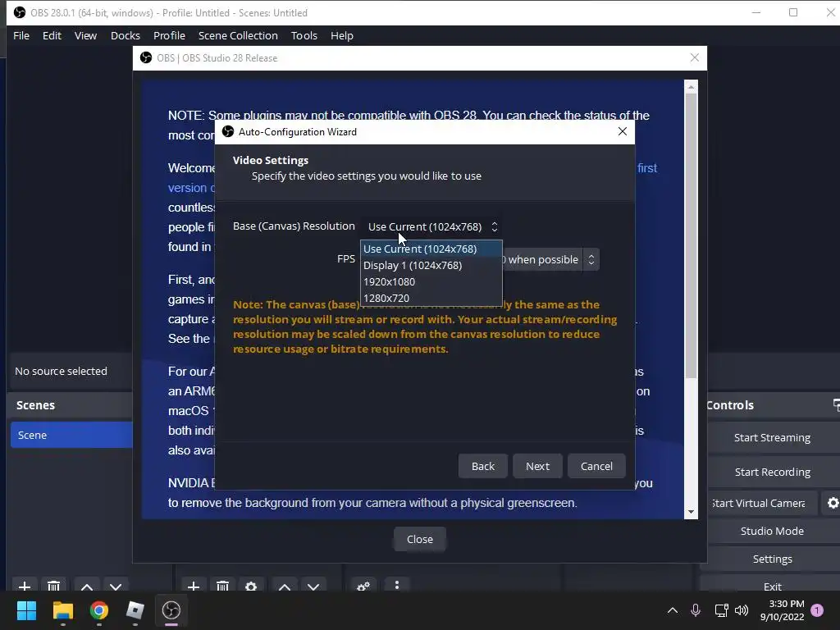Open FPS dropdown selector
840x630 pixels.
[x=591, y=259]
